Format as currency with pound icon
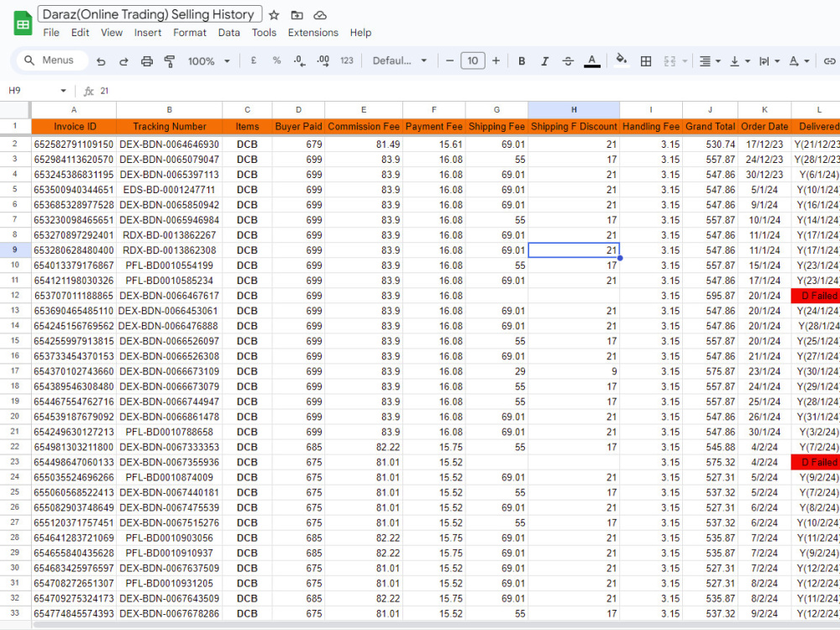840x630 pixels. pos(254,60)
